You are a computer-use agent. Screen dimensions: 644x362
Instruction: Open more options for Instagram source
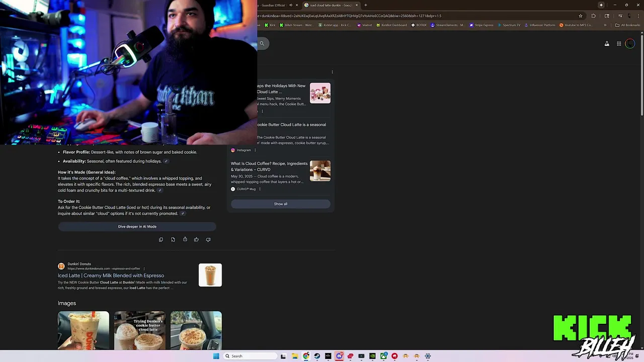click(255, 150)
